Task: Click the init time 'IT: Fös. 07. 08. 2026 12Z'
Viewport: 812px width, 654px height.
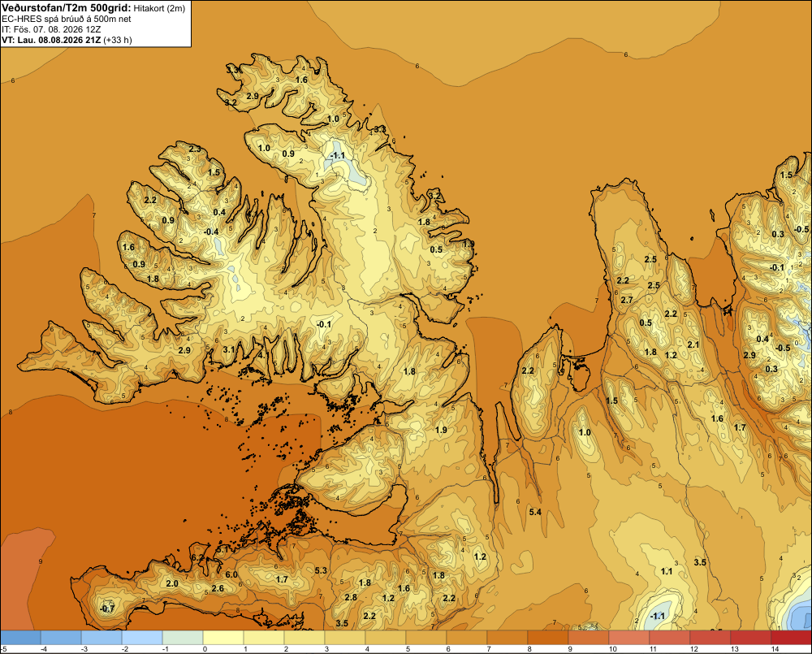Action: click(51, 29)
